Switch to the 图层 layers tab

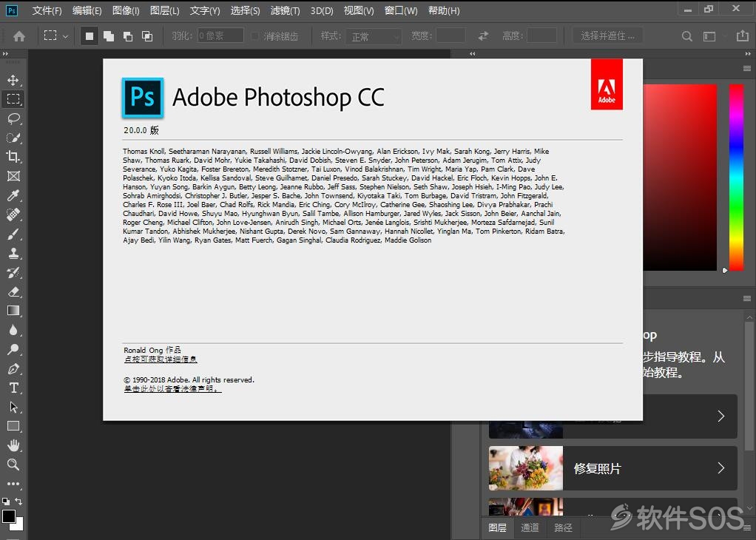click(x=497, y=527)
